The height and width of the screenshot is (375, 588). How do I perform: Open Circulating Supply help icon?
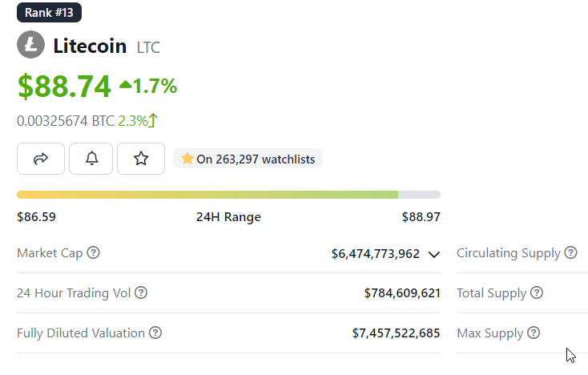pyautogui.click(x=570, y=252)
